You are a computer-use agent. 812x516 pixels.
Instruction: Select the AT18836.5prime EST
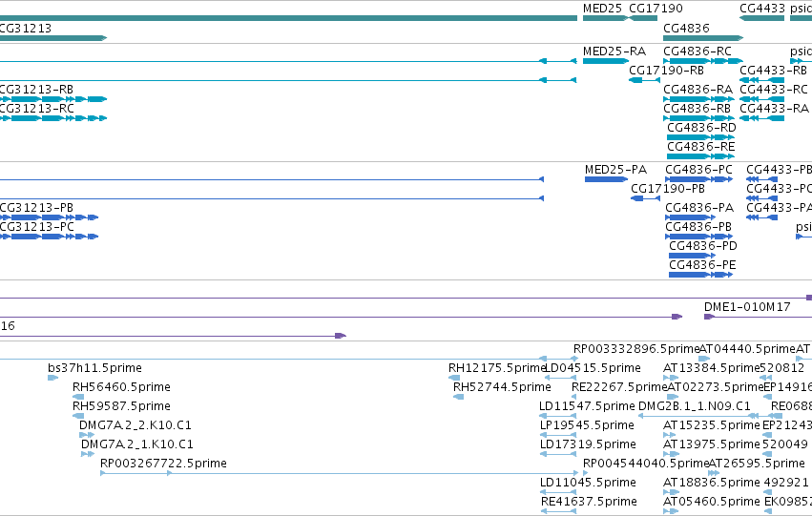coord(671,492)
